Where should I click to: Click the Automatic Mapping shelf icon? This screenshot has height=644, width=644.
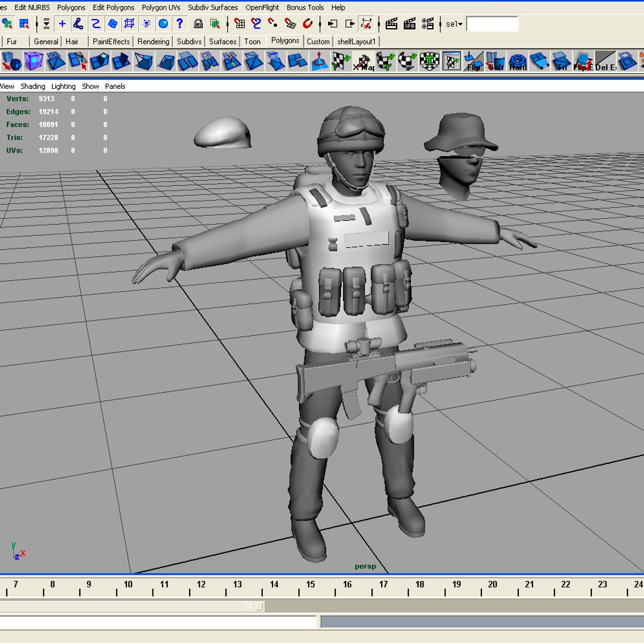tap(429, 61)
